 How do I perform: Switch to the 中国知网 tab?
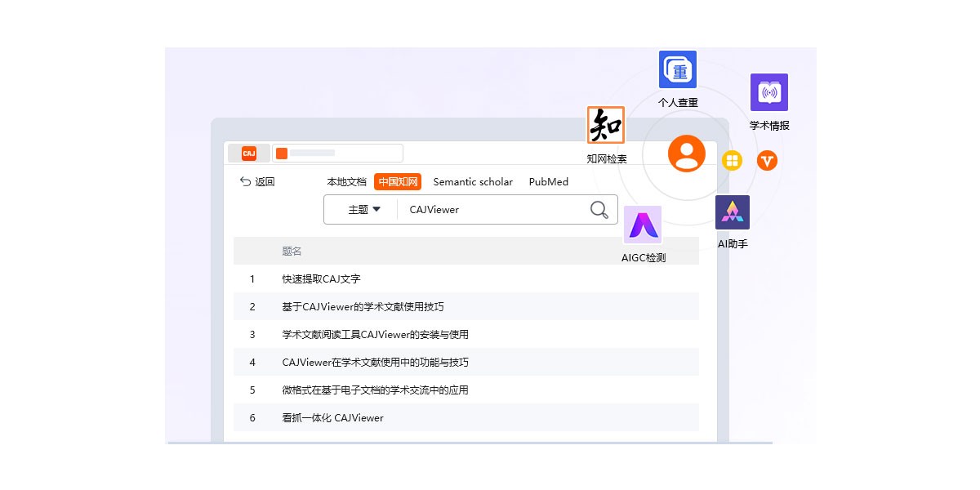398,182
